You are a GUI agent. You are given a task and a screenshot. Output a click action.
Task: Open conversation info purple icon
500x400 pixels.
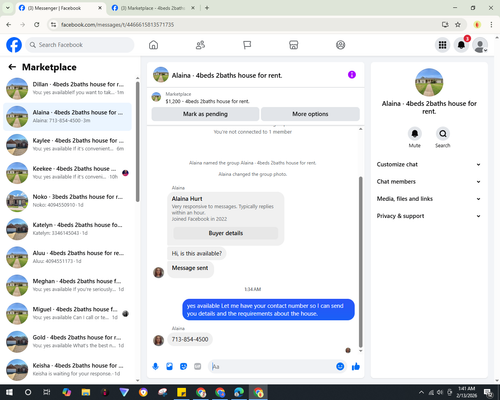click(x=352, y=75)
